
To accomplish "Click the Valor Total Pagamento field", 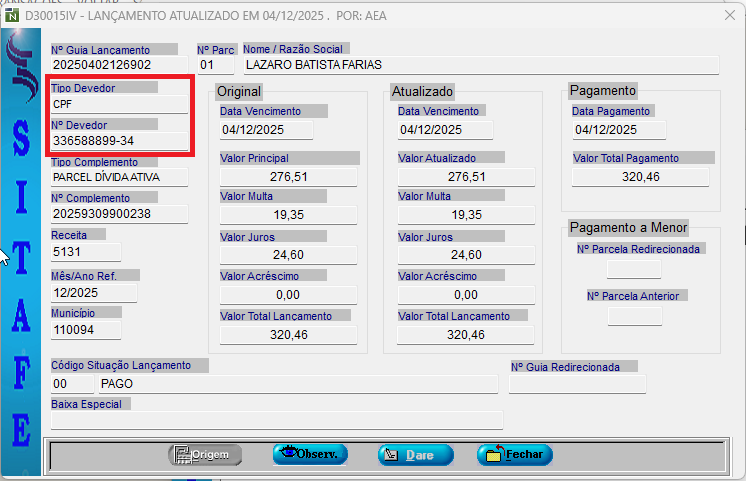I will pyautogui.click(x=640, y=177).
